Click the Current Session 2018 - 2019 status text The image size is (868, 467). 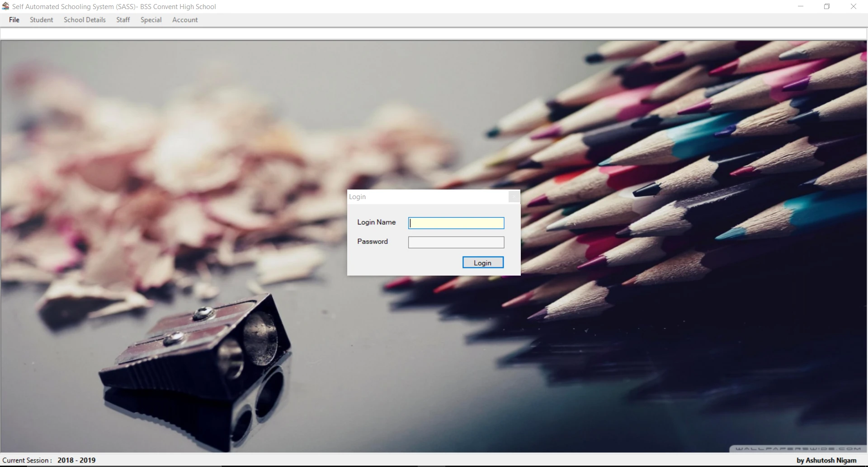tap(49, 460)
